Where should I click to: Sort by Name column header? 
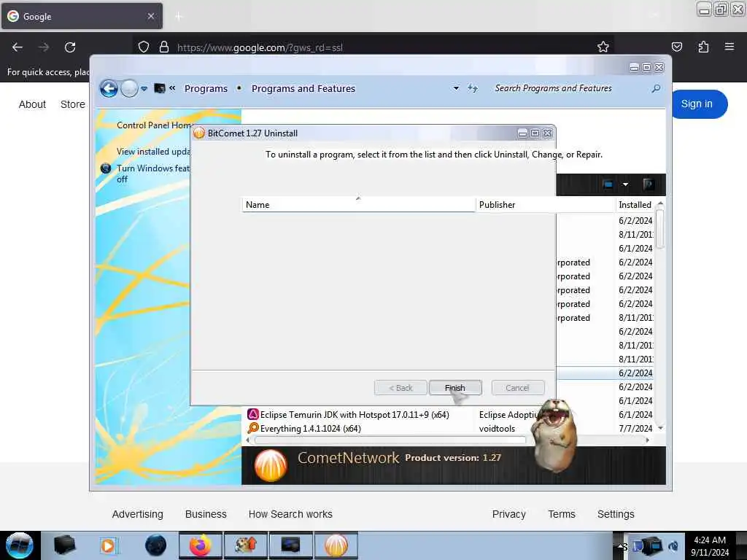pyautogui.click(x=359, y=205)
